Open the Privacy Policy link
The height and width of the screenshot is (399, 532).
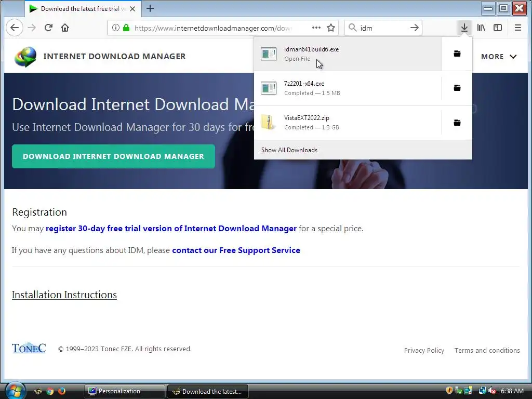(424, 350)
